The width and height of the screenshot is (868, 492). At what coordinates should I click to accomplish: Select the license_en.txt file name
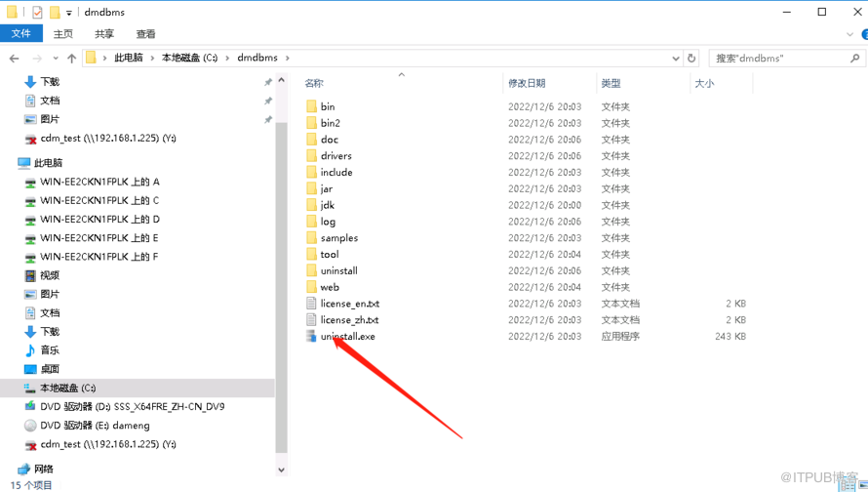[x=350, y=304]
